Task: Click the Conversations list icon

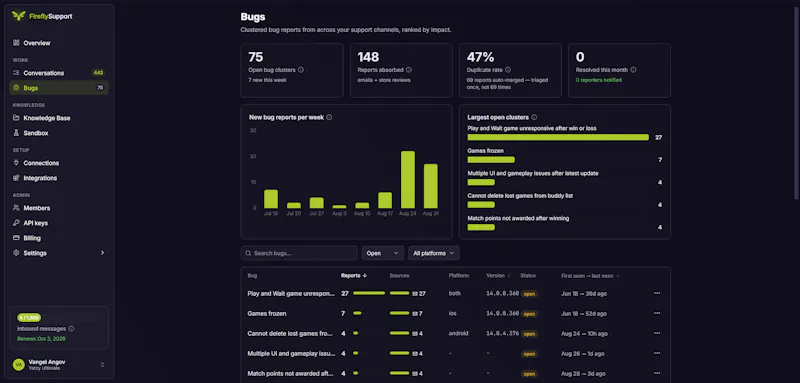Action: click(16, 73)
